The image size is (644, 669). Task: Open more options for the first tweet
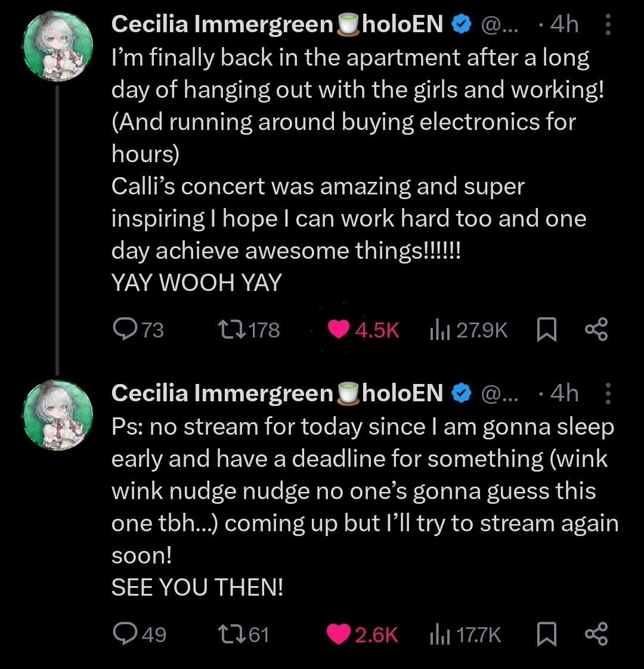click(608, 25)
